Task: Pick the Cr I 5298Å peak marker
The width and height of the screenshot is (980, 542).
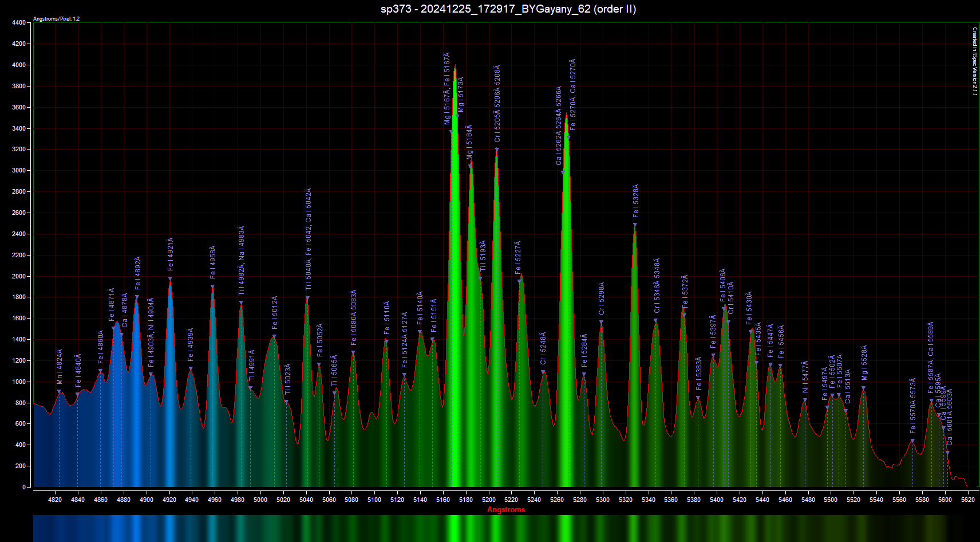Action: tap(601, 323)
